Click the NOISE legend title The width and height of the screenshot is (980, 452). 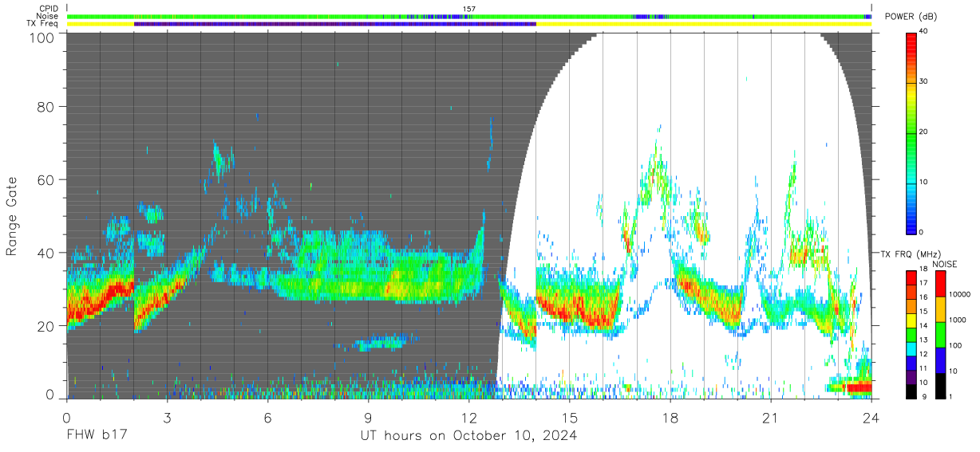(944, 264)
